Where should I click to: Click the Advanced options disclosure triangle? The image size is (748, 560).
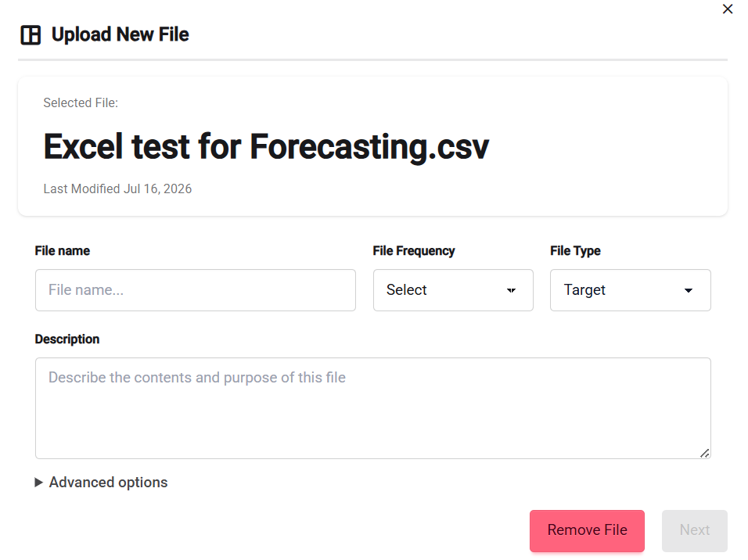[x=38, y=483]
